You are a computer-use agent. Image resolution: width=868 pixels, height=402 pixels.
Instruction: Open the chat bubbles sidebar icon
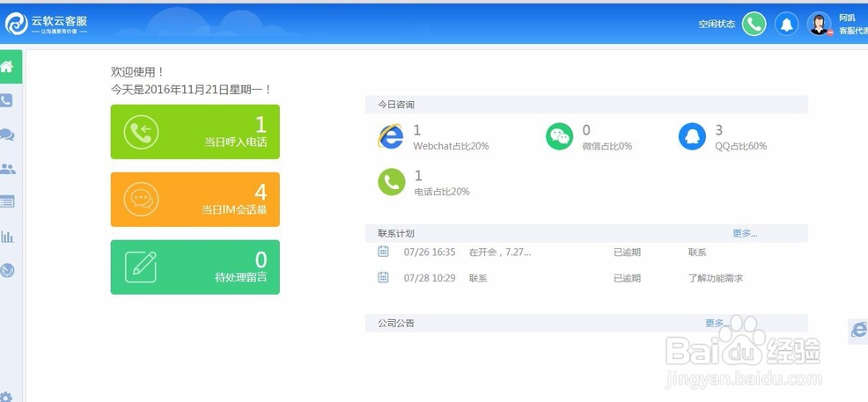point(7,135)
